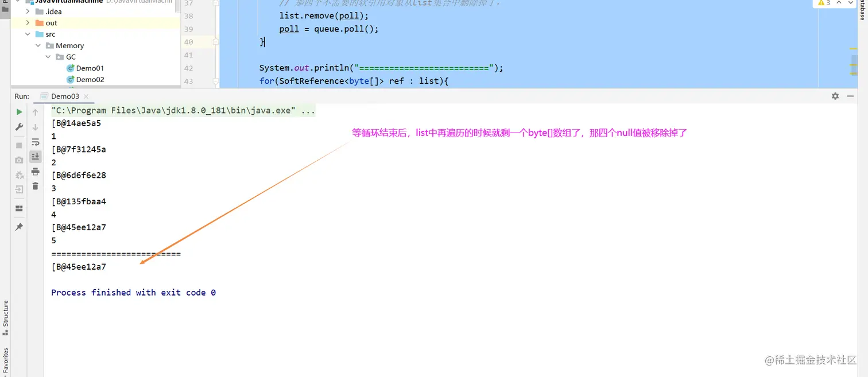Viewport: 868px width, 377px height.
Task: Click the java.exe command line in console
Action: tap(183, 110)
